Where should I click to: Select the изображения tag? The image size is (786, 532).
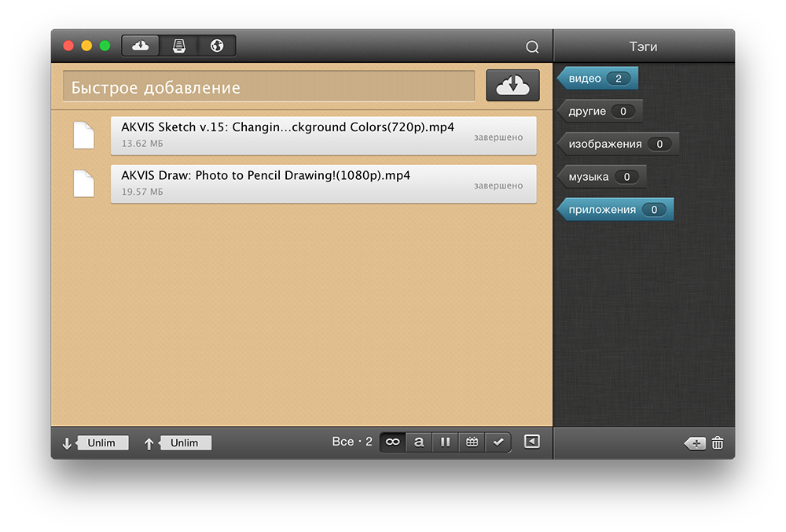pos(618,145)
